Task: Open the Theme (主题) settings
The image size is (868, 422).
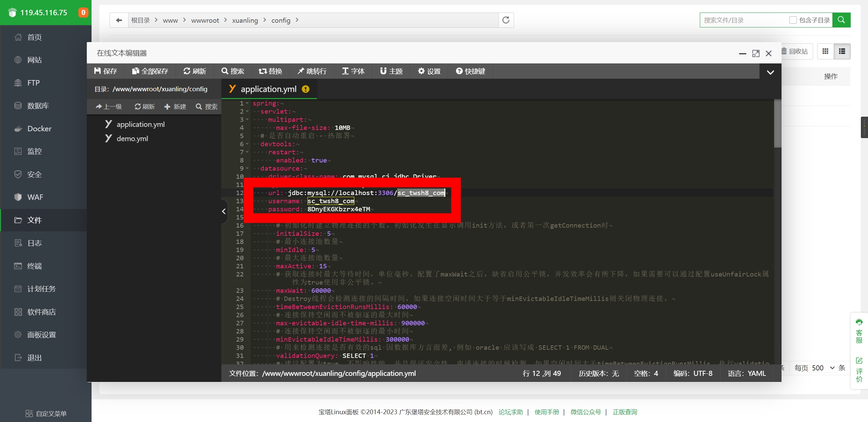Action: [391, 71]
